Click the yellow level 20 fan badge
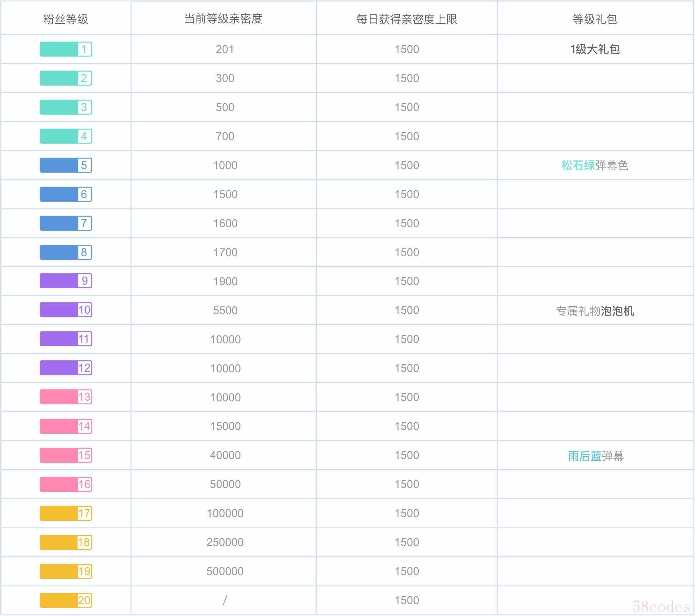The height and width of the screenshot is (616, 695). point(66,600)
